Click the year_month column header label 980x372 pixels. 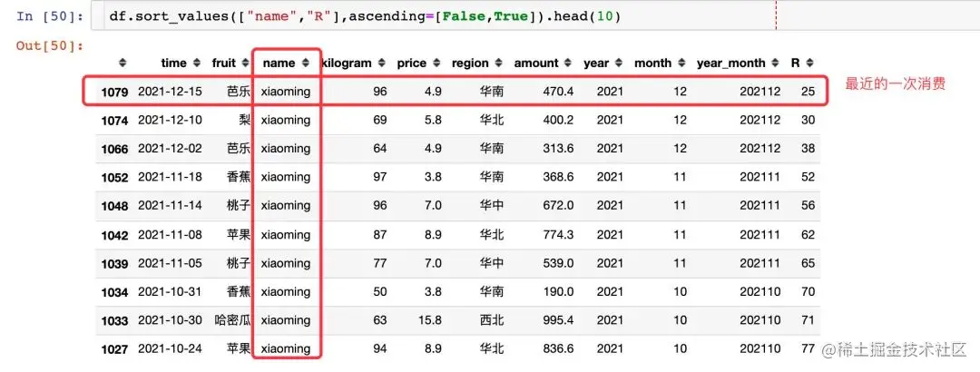coord(730,64)
